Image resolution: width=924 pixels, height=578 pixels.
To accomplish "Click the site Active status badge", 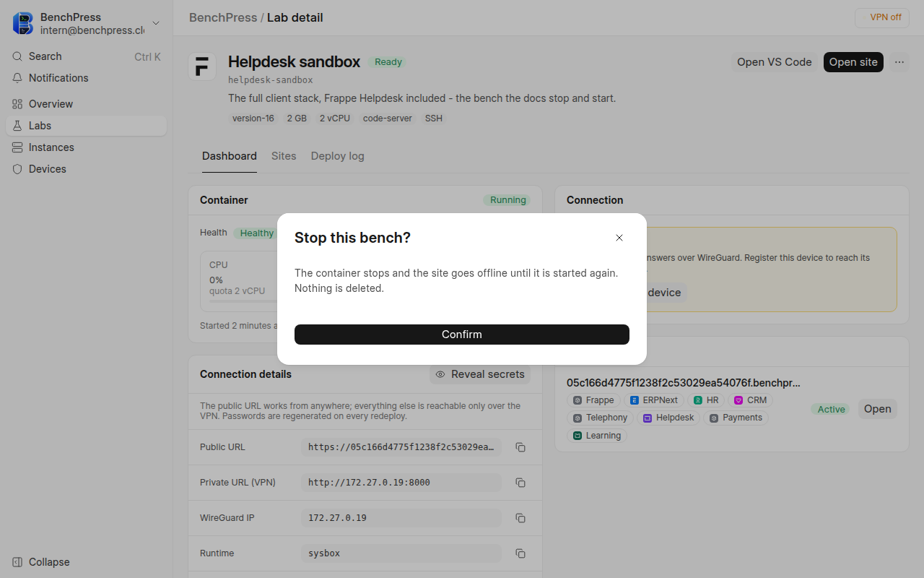I will tap(832, 409).
